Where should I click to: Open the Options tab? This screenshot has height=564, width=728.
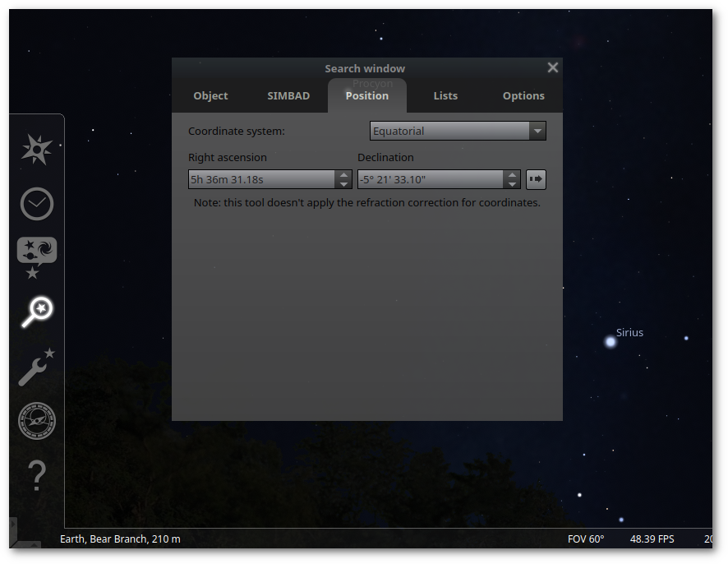[523, 95]
